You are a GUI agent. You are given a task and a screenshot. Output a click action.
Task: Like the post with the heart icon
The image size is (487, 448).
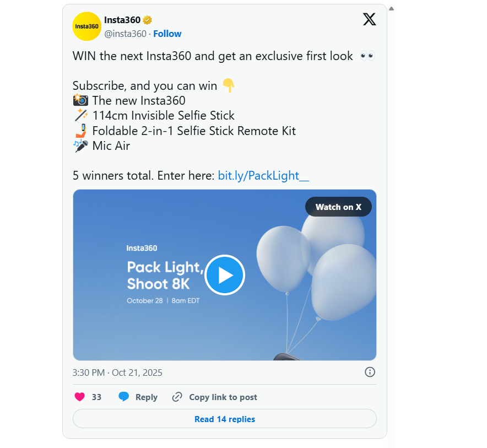(x=79, y=397)
